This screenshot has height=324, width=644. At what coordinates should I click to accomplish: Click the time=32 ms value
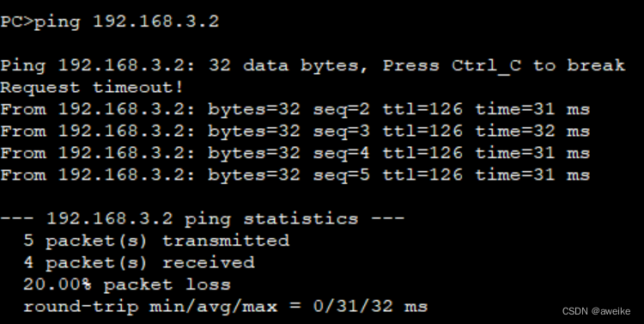[532, 131]
